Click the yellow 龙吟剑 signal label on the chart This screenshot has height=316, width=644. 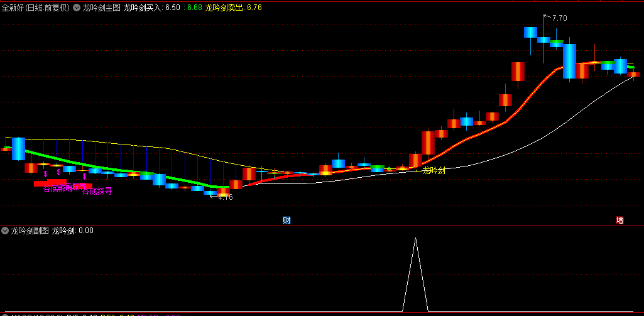pyautogui.click(x=434, y=170)
